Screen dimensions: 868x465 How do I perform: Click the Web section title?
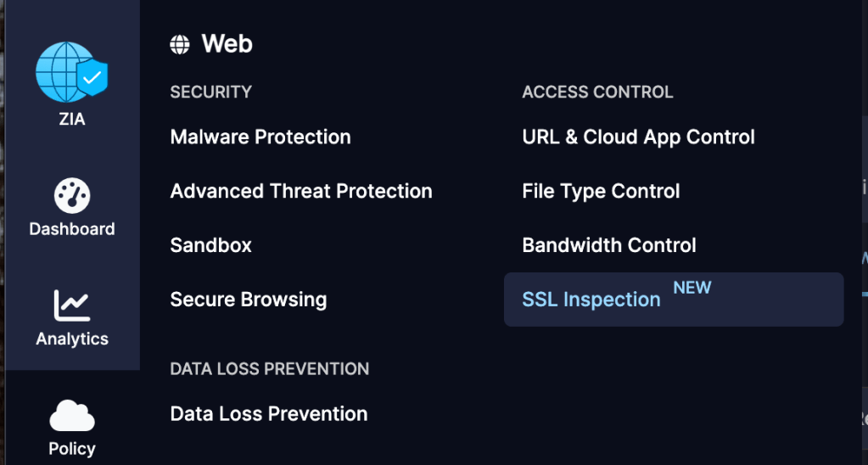[x=227, y=44]
